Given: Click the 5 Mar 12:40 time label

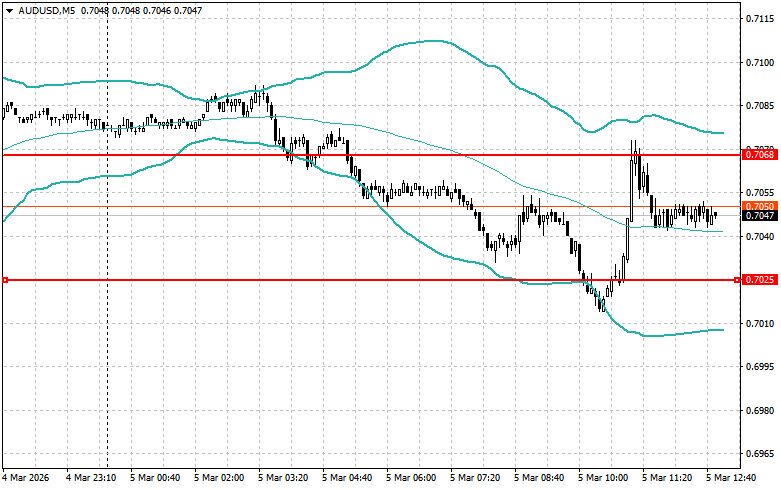Looking at the screenshot, I should point(732,478).
